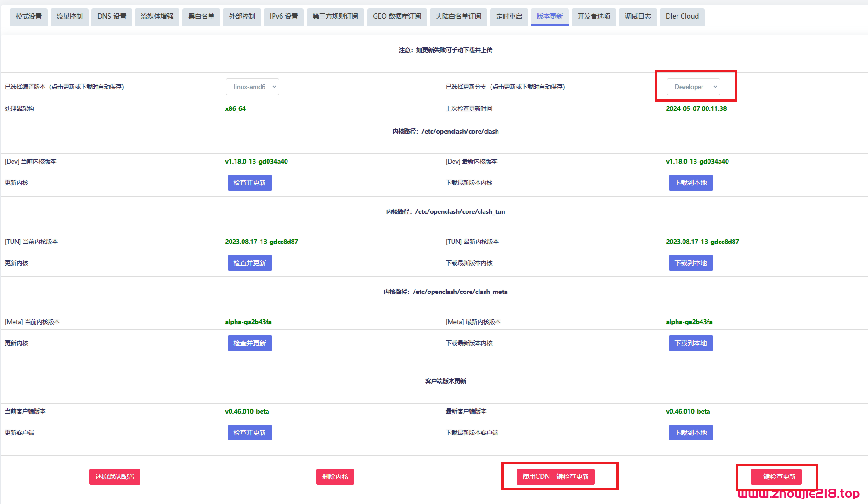The image size is (868, 504).
Task: Open the Developer update branch dropdown
Action: click(693, 87)
